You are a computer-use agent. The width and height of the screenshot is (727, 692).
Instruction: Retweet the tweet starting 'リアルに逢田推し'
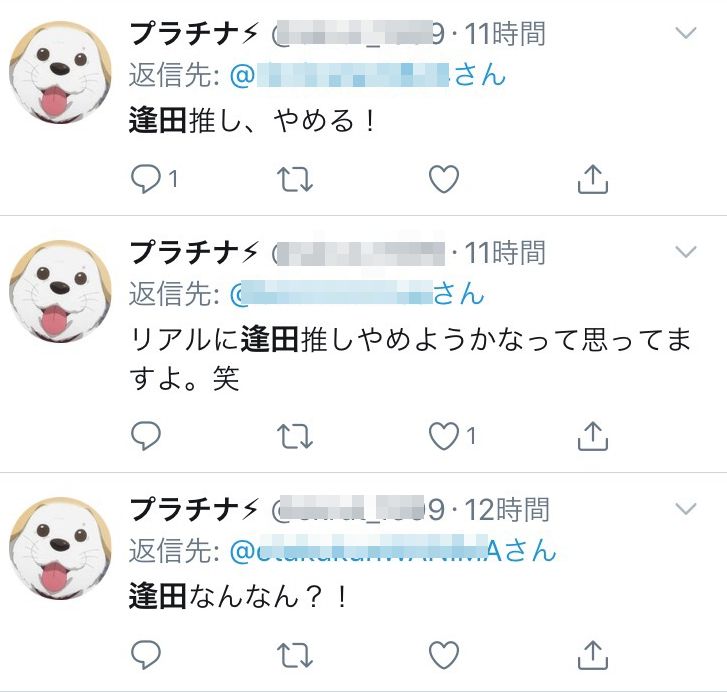pos(295,436)
